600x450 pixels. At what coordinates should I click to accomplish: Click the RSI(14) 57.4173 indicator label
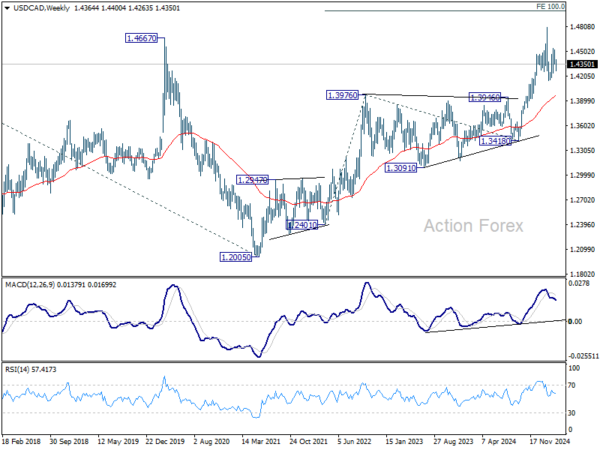point(31,369)
